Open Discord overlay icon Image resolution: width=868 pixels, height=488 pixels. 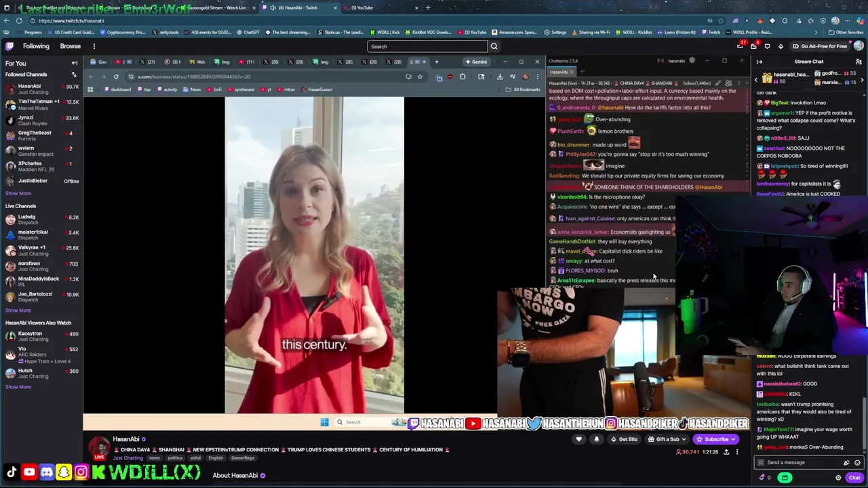pos(46,472)
